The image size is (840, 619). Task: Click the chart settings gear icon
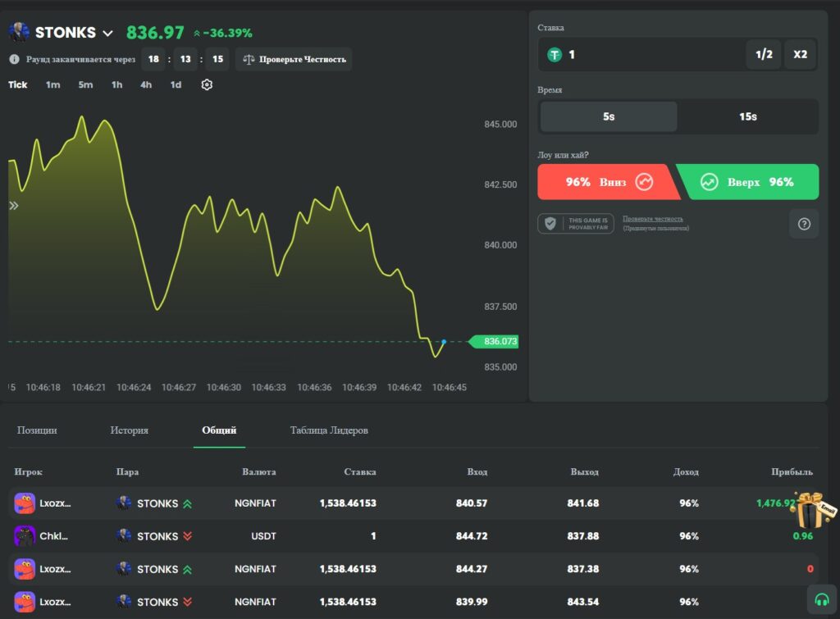207,84
